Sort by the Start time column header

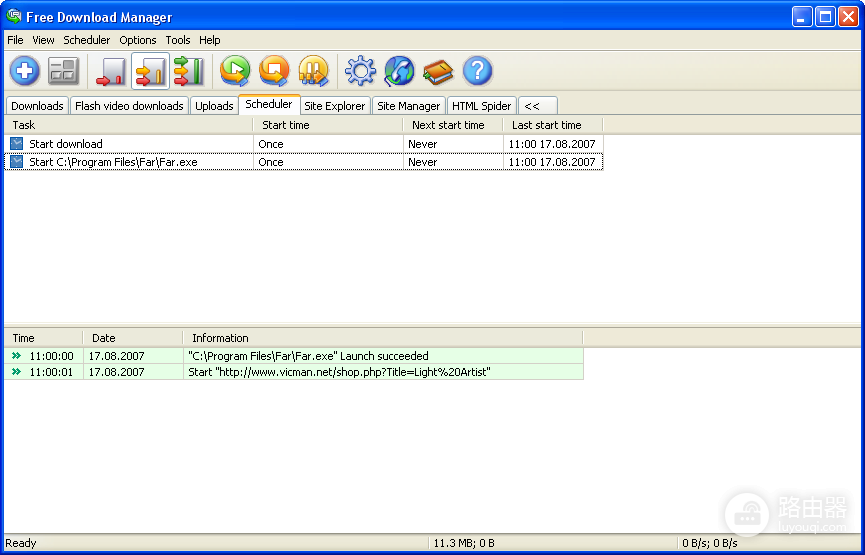pos(328,125)
